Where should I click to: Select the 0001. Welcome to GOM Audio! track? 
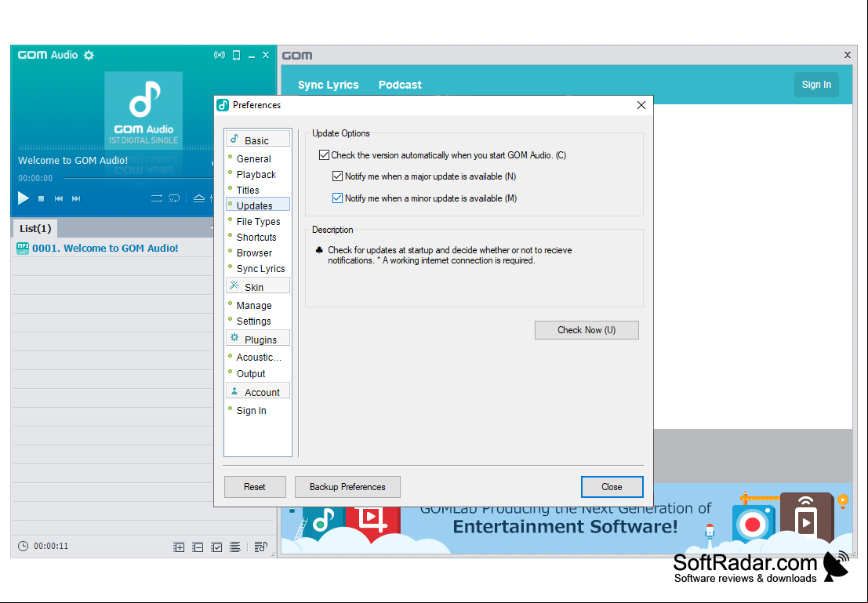click(x=112, y=248)
